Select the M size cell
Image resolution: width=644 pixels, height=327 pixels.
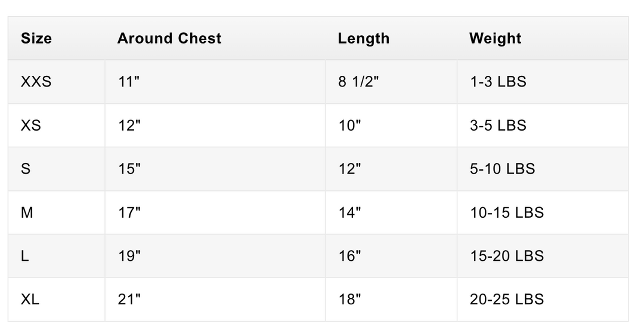[56, 212]
